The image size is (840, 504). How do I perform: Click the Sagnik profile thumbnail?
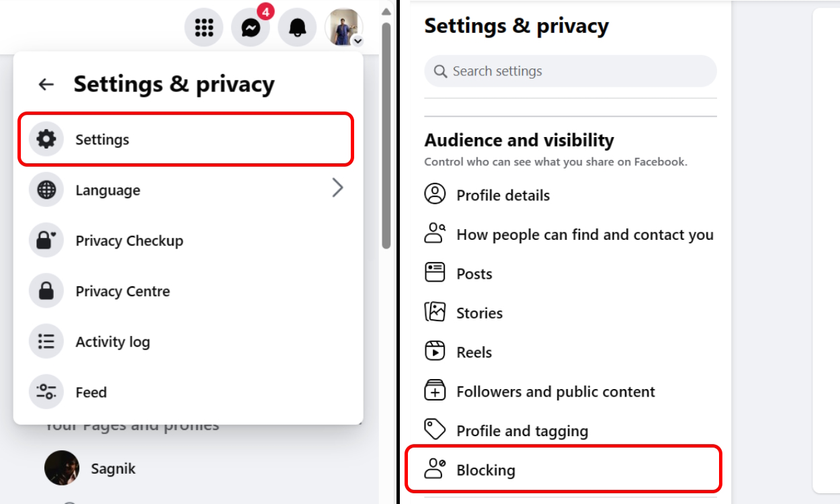61,468
